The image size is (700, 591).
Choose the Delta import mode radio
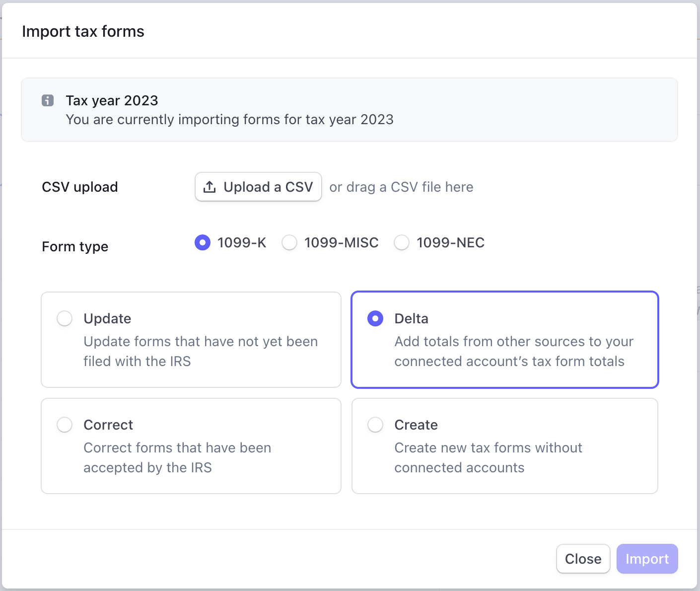click(375, 318)
